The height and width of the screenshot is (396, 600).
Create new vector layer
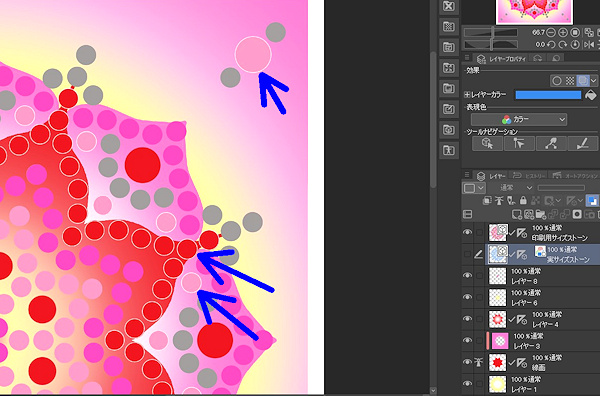[529, 215]
